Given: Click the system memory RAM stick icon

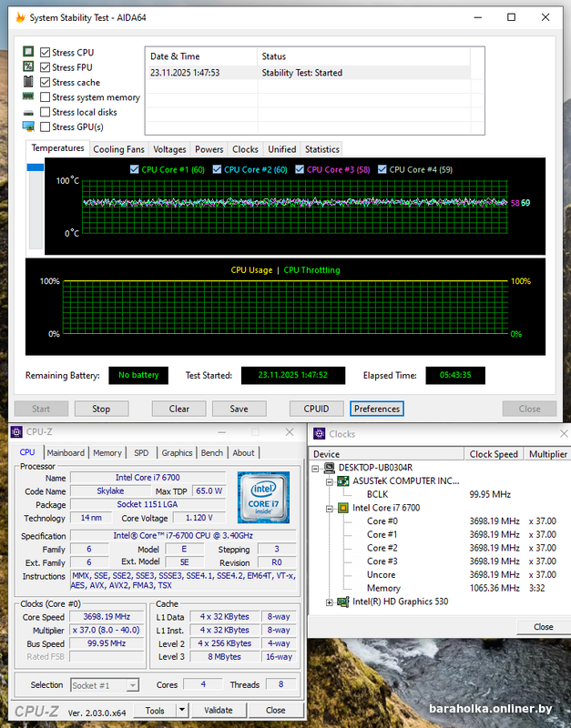Looking at the screenshot, I should click(x=28, y=96).
